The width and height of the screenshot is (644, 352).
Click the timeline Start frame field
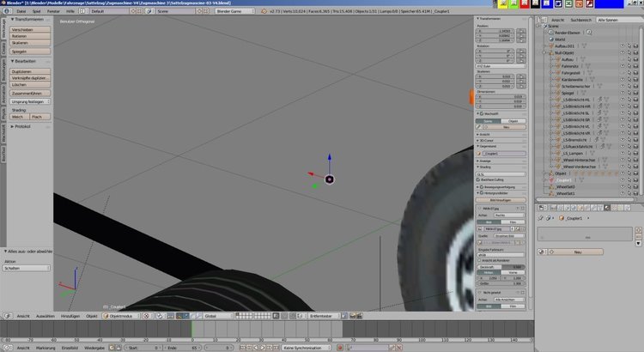coord(143,348)
